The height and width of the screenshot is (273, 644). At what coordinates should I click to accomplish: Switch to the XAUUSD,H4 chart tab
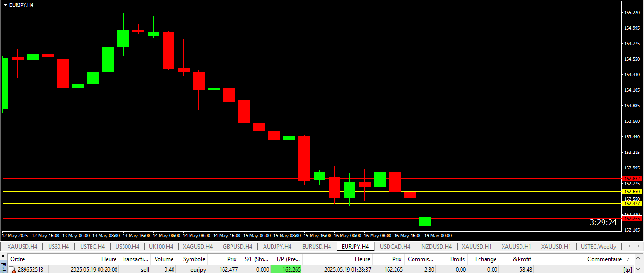click(x=23, y=247)
